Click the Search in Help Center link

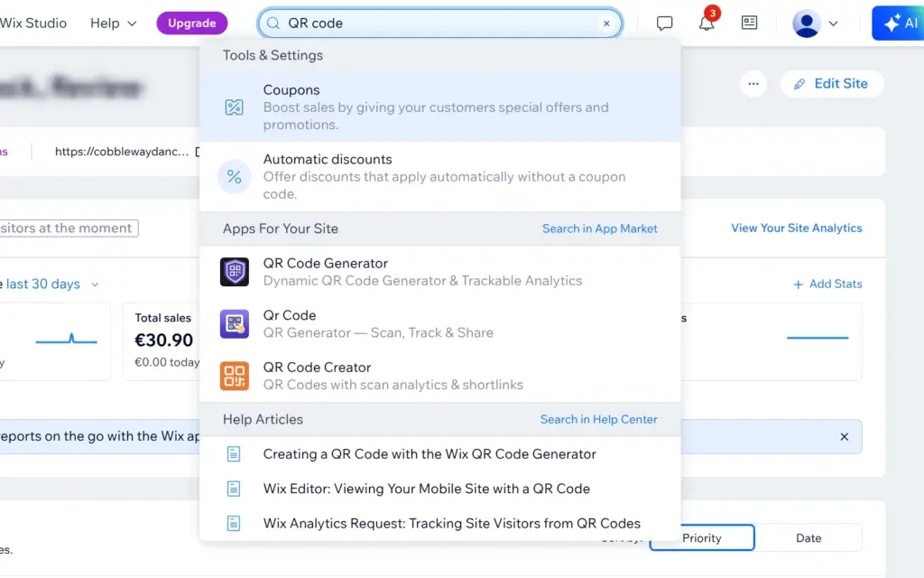pyautogui.click(x=599, y=419)
